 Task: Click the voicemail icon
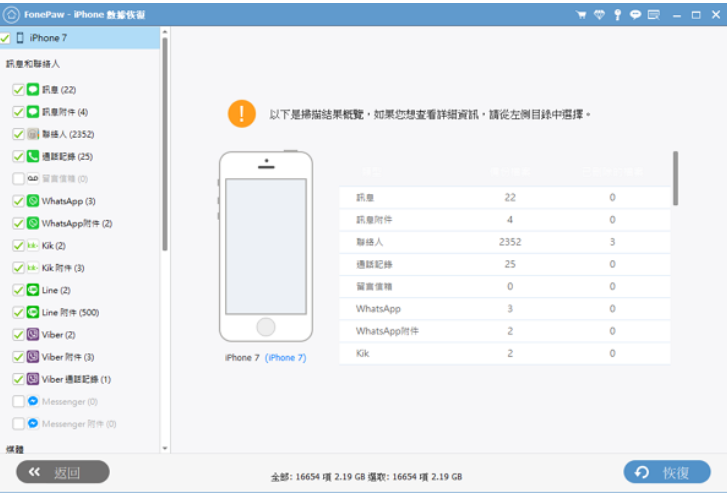click(x=32, y=178)
